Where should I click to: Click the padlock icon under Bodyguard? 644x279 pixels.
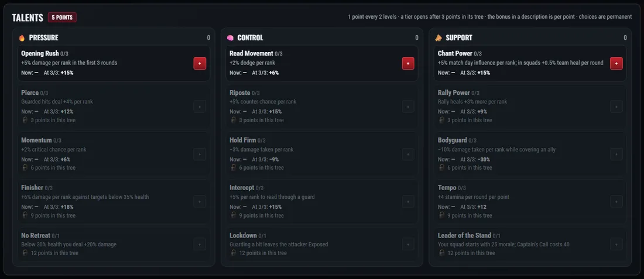click(441, 167)
